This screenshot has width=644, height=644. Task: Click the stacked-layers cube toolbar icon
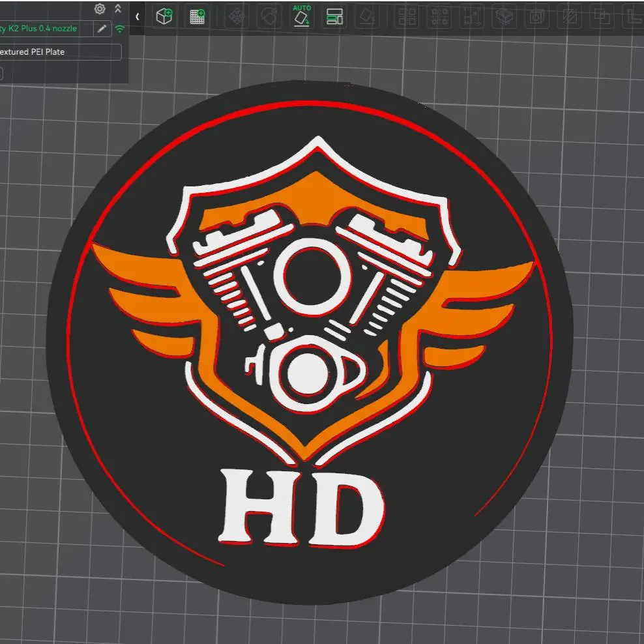pos(504,17)
